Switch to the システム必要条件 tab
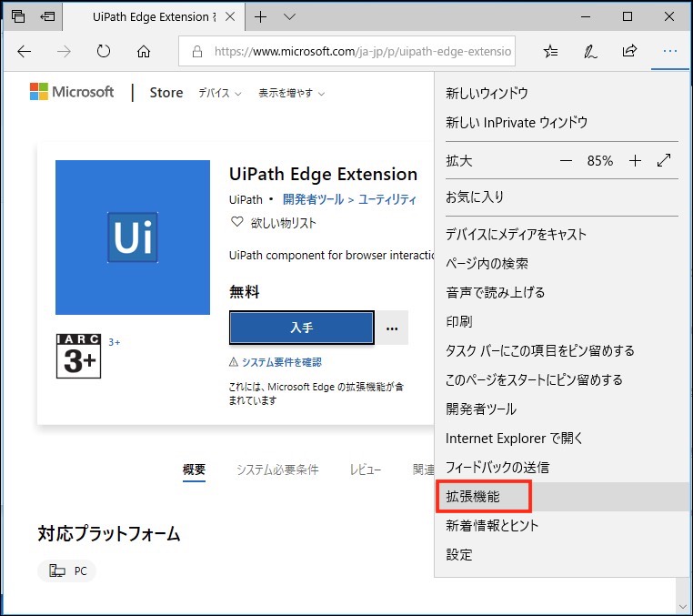 tap(277, 470)
